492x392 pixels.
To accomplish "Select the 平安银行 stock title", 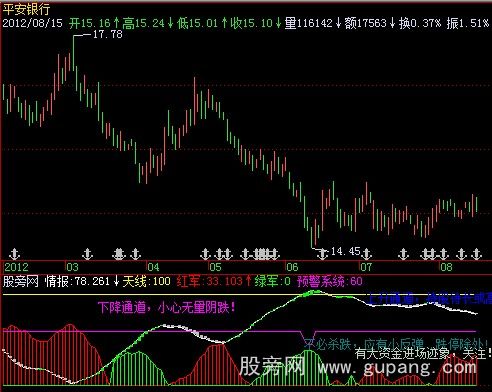I will coord(26,9).
